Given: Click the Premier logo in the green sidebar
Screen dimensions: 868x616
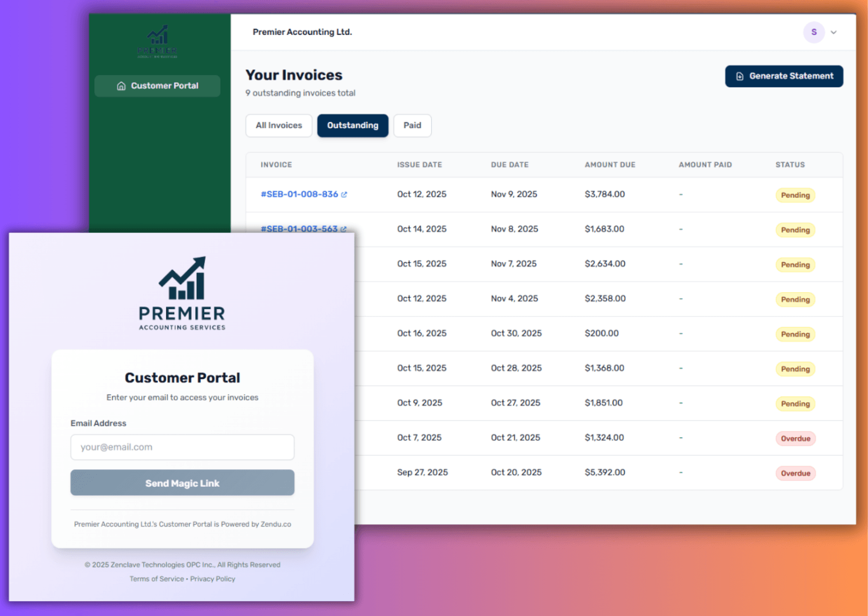Looking at the screenshot, I should pos(157,42).
